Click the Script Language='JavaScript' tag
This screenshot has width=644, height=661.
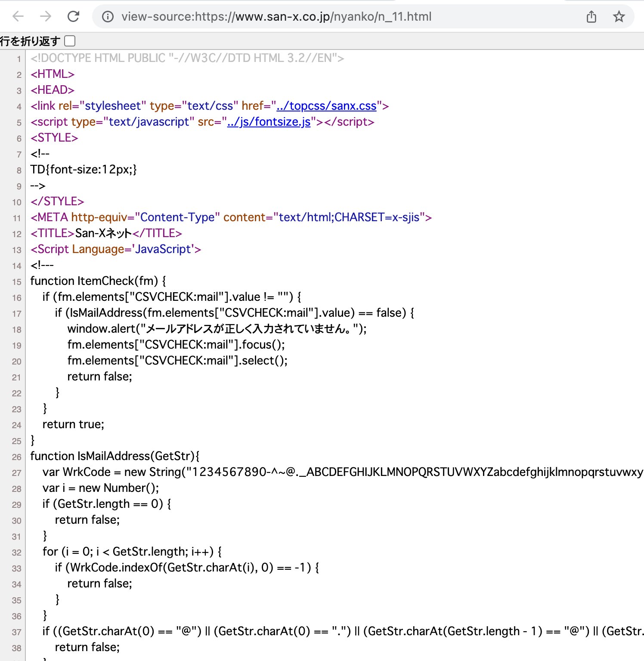click(x=116, y=249)
